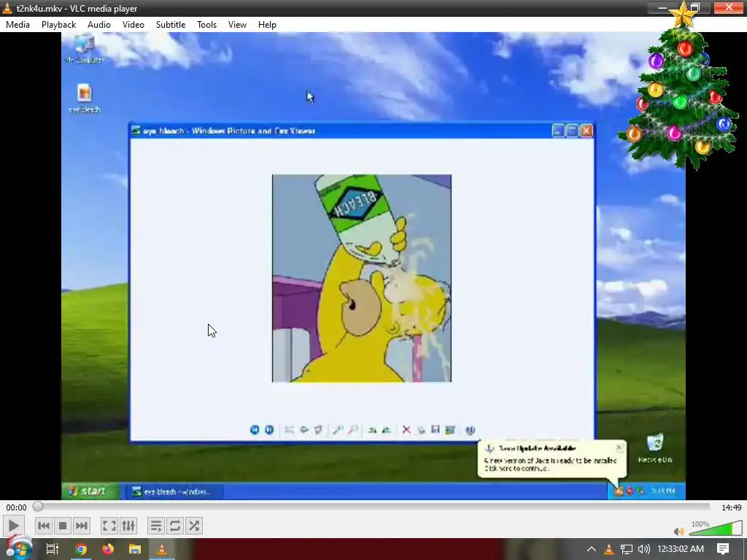Click the VLC cone tray icon
Screen dimensions: 747x560
(609, 549)
